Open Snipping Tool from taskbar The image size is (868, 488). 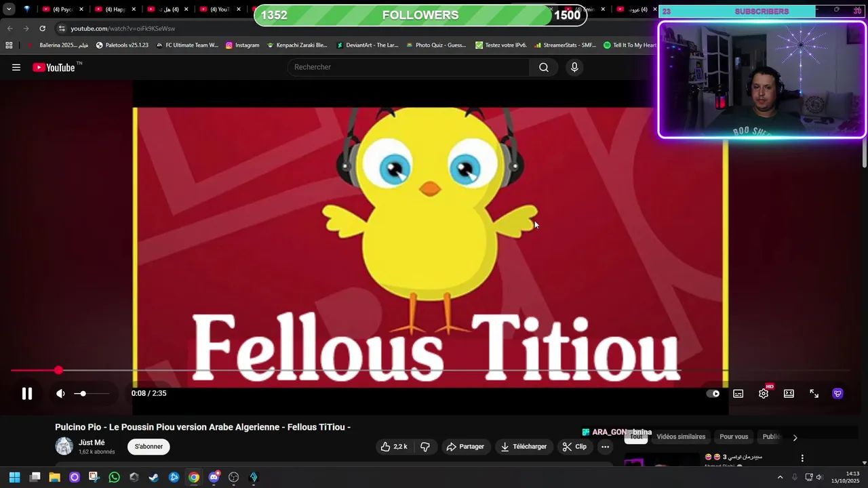(94, 477)
